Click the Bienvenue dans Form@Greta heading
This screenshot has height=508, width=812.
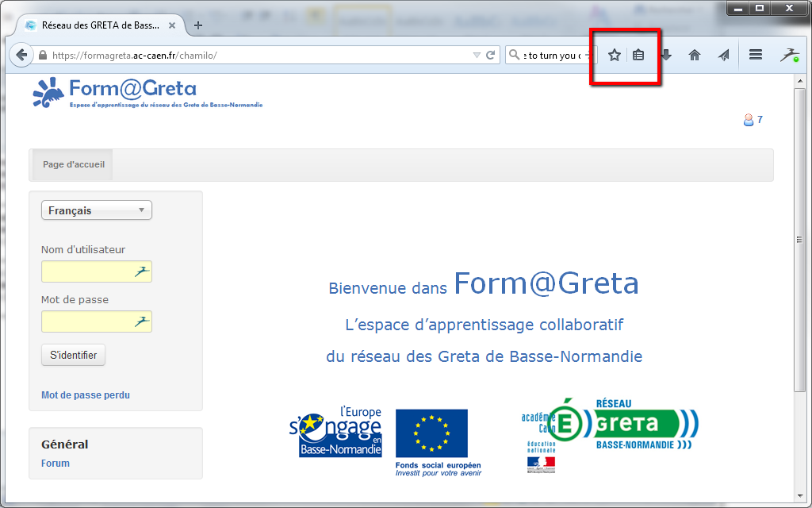(484, 285)
